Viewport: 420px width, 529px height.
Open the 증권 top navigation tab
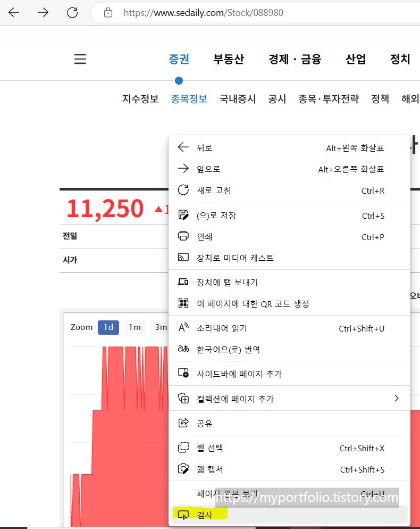click(179, 59)
